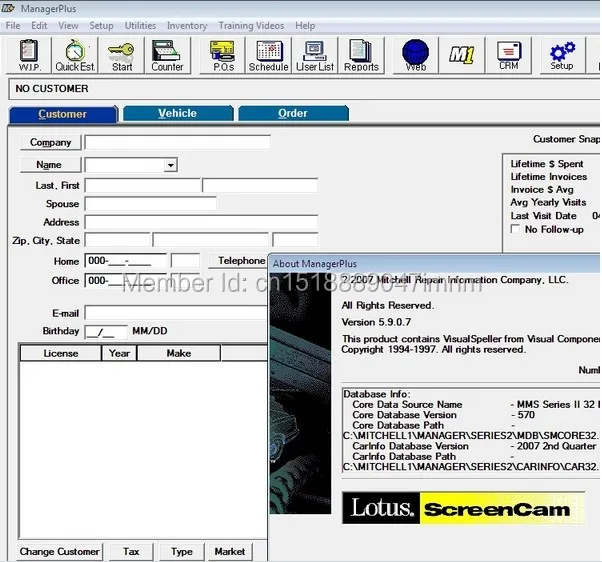This screenshot has width=602, height=562.
Task: Open the CRM toolbar icon
Action: click(509, 55)
